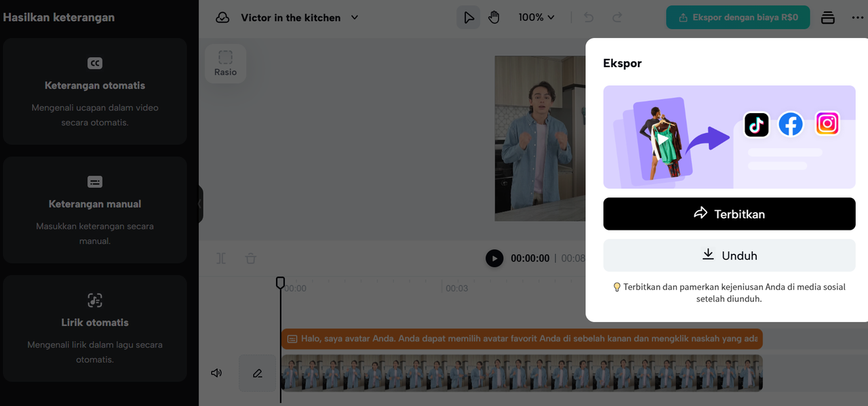Click the Victor in the kitchen title
Screen dimensions: 868x406
pos(291,18)
